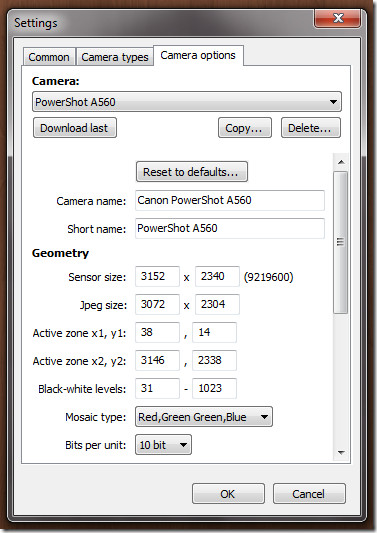Click the Jpeg size height field 2304
377x533 pixels.
click(x=217, y=304)
